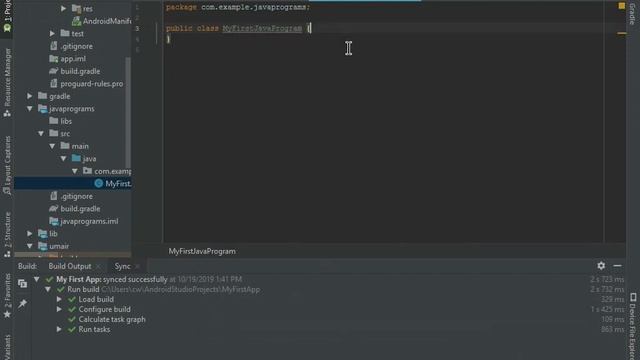Collapse the src folder

(41, 133)
